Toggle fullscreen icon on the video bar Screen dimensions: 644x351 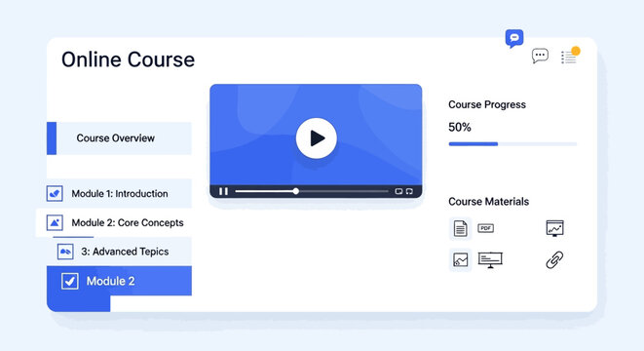coord(409,191)
